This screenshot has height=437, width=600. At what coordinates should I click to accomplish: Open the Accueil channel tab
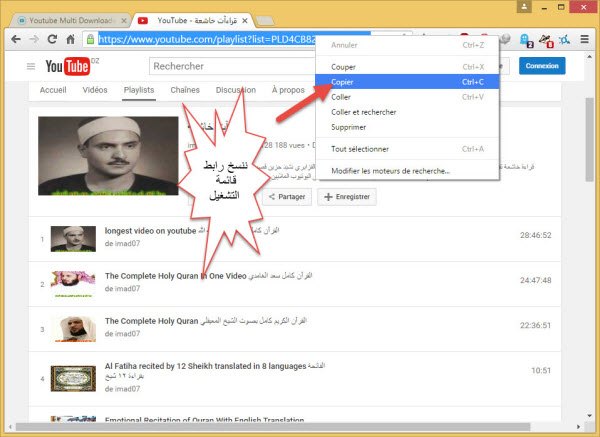tap(53, 90)
